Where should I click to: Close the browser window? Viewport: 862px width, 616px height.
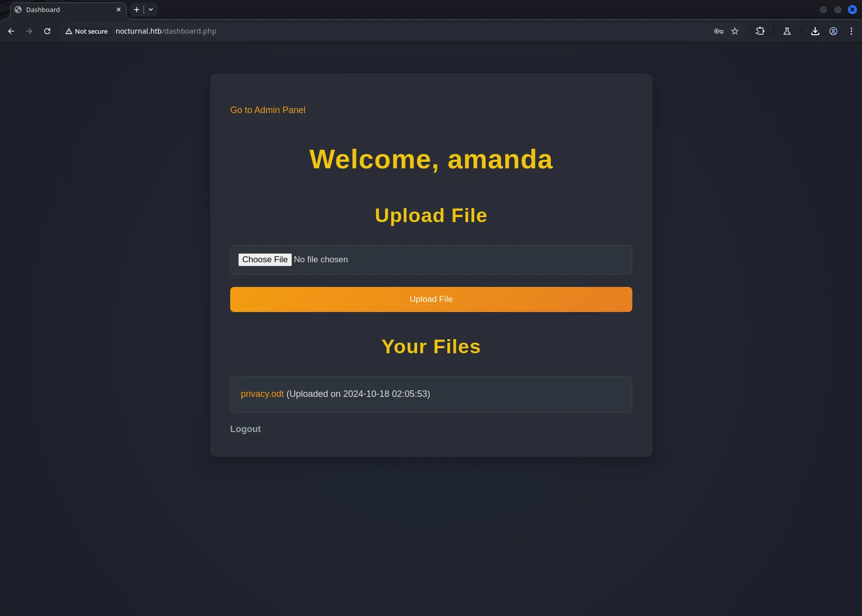click(x=852, y=10)
